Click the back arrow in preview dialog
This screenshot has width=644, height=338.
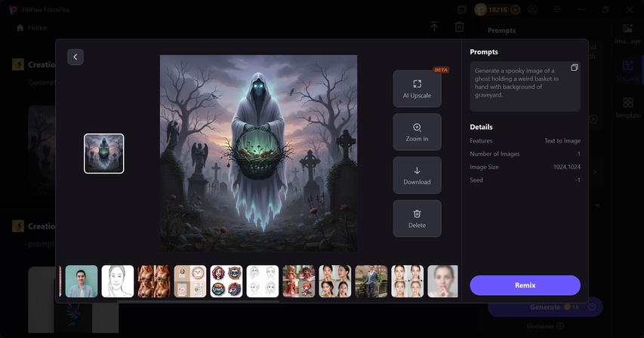point(75,57)
